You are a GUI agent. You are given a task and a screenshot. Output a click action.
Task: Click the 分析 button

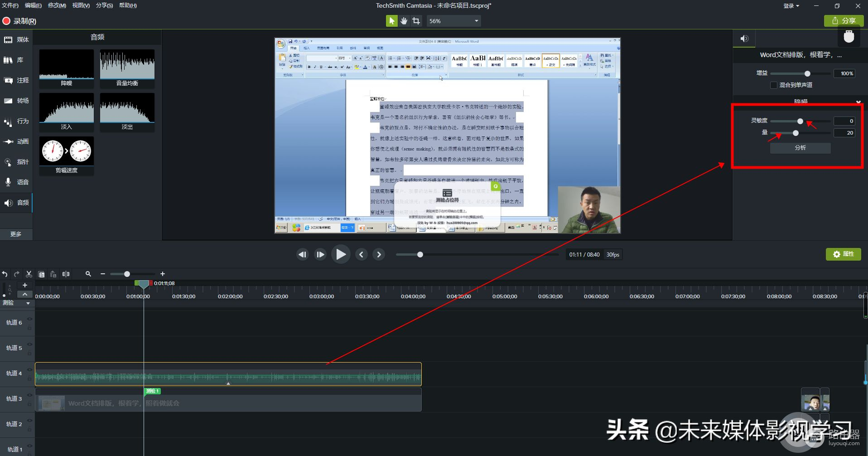pos(800,148)
